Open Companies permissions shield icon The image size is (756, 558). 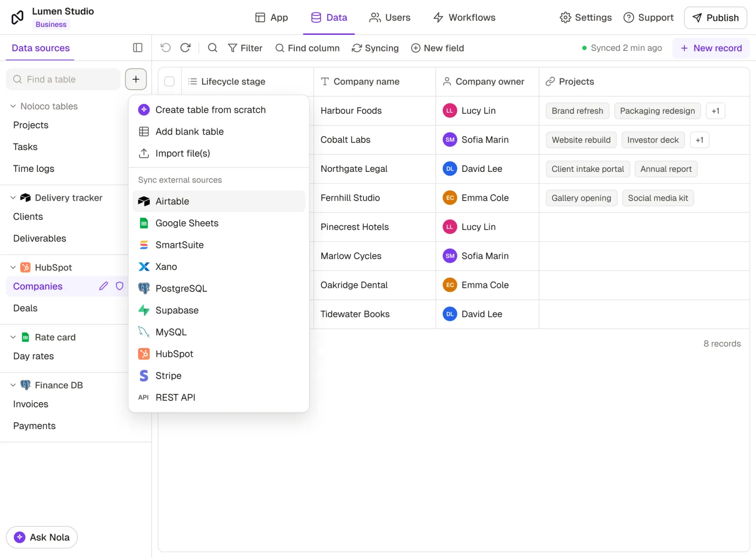pos(120,286)
